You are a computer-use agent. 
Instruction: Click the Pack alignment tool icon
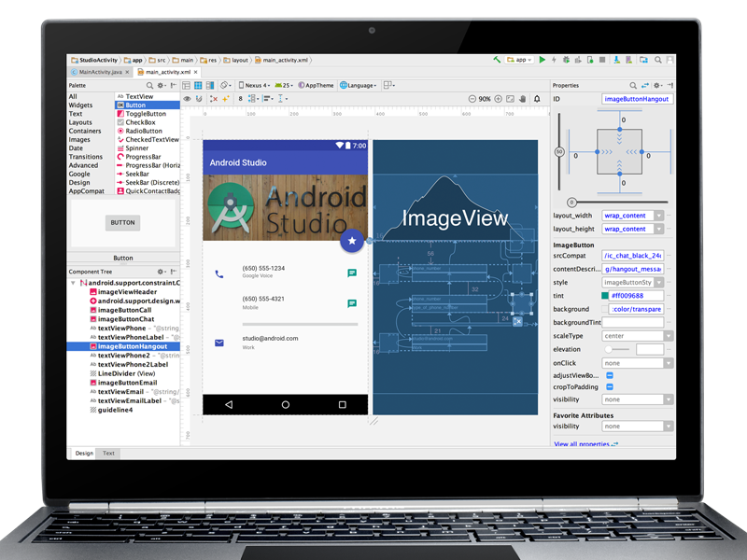coord(252,99)
